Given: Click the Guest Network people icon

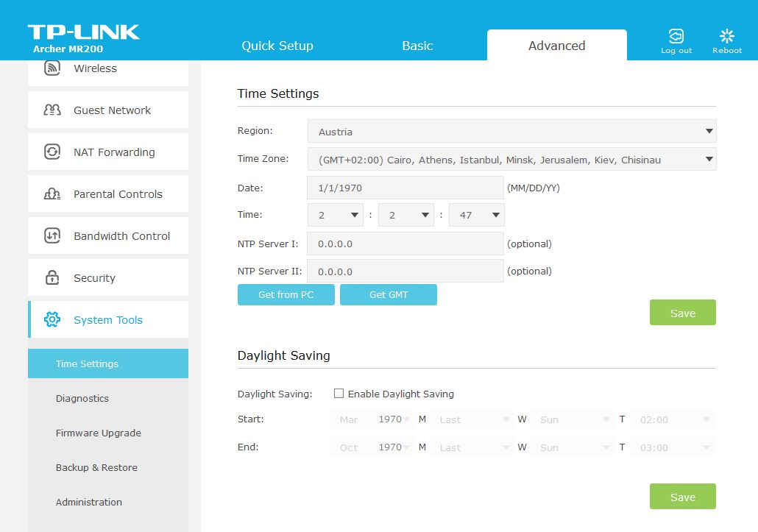Looking at the screenshot, I should coord(52,110).
